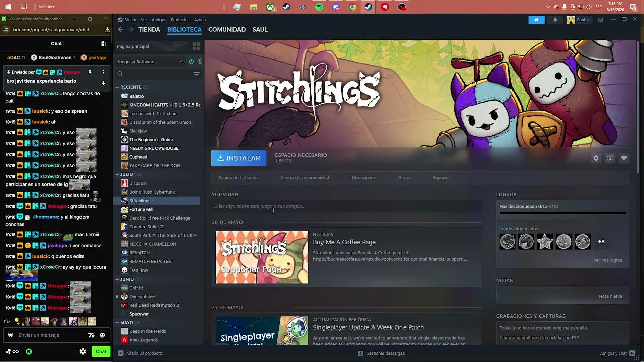The height and width of the screenshot is (362, 644).
Task: Click the recent-activity clock sort icon
Action: [x=191, y=62]
